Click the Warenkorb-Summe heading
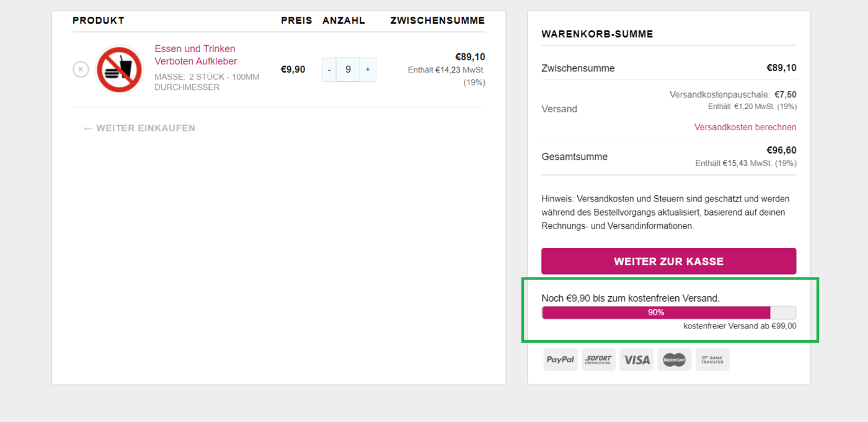 click(x=597, y=34)
